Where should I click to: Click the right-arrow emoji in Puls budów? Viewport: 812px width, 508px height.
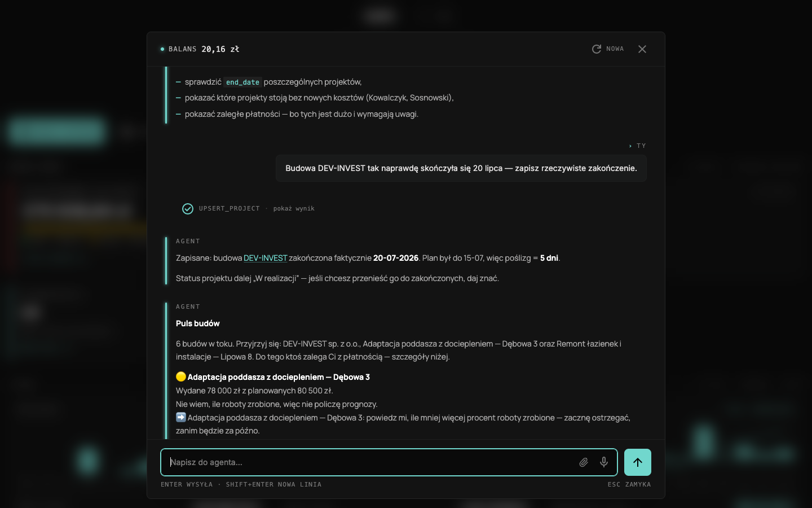point(180,417)
